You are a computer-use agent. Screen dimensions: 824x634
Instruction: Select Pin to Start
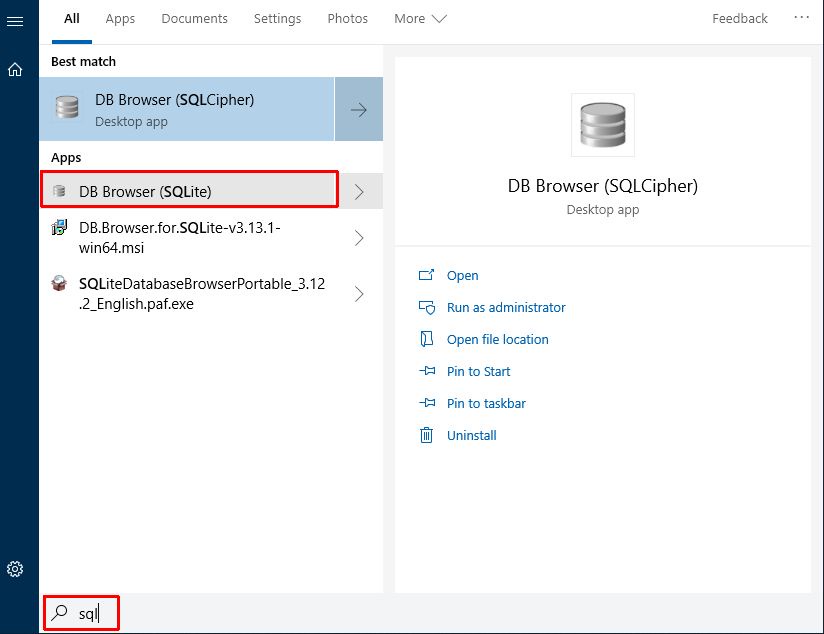pos(478,372)
